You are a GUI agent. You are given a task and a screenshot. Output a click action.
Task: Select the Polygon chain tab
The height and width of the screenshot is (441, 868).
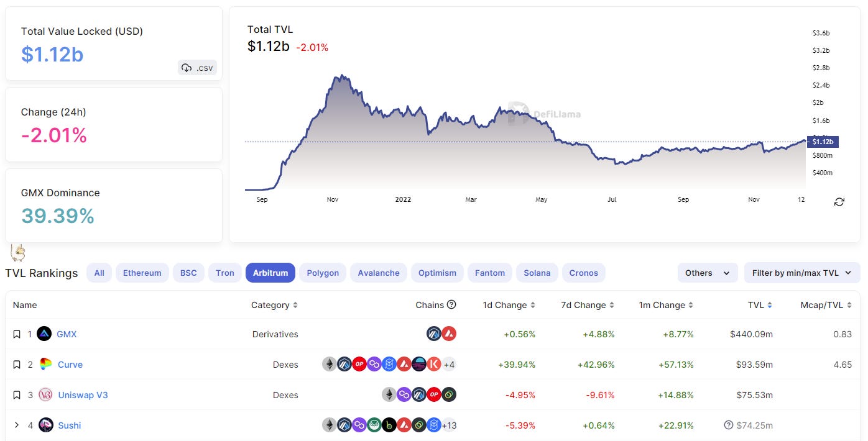coord(323,273)
